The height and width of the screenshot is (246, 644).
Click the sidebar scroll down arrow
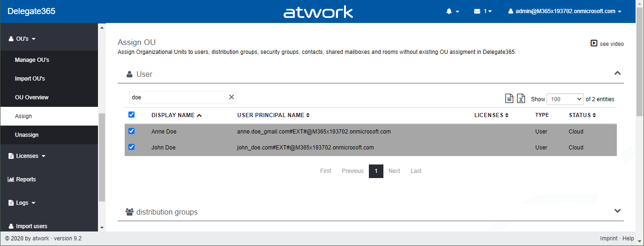[102, 228]
